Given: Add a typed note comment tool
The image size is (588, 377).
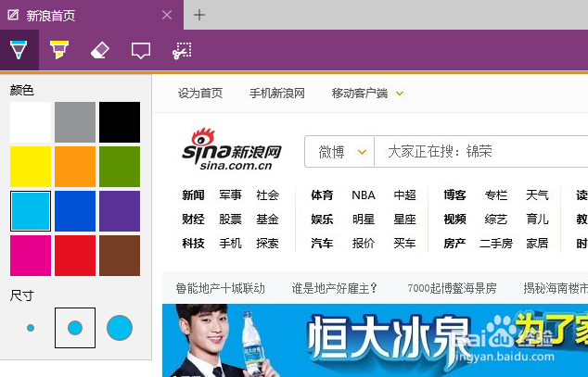Looking at the screenshot, I should tap(141, 51).
